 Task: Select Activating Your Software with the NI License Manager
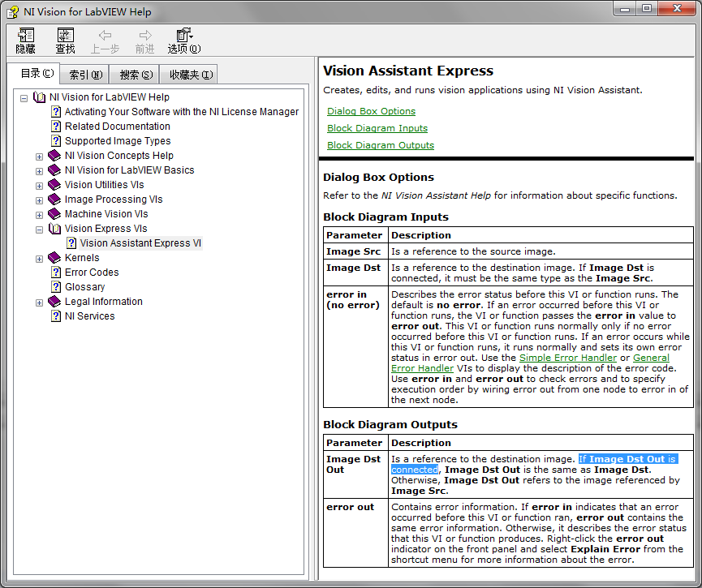pos(181,111)
